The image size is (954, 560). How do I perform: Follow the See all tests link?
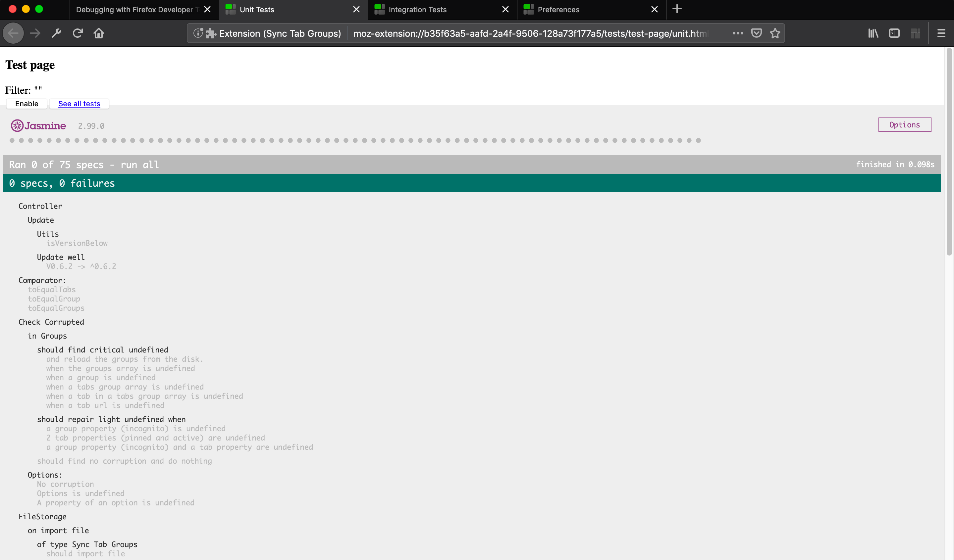pyautogui.click(x=79, y=104)
